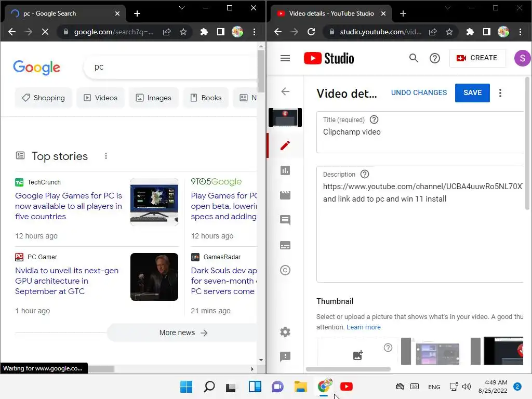Image resolution: width=532 pixels, height=399 pixels.
Task: Open the Learn more thumbnail link
Action: (363, 327)
